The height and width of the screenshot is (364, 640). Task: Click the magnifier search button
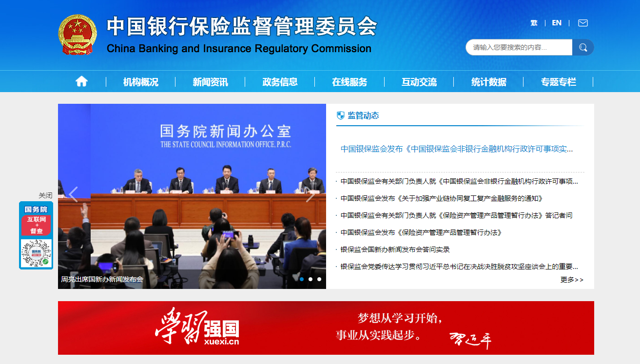click(583, 47)
